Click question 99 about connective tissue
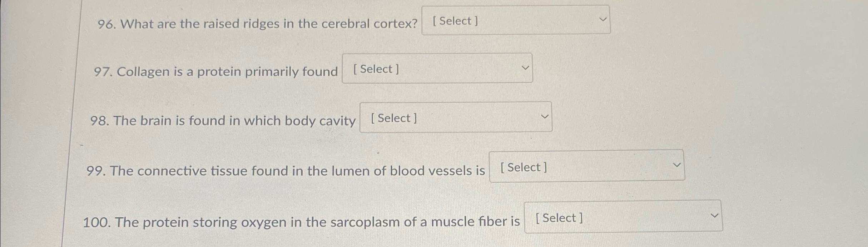 286,170
